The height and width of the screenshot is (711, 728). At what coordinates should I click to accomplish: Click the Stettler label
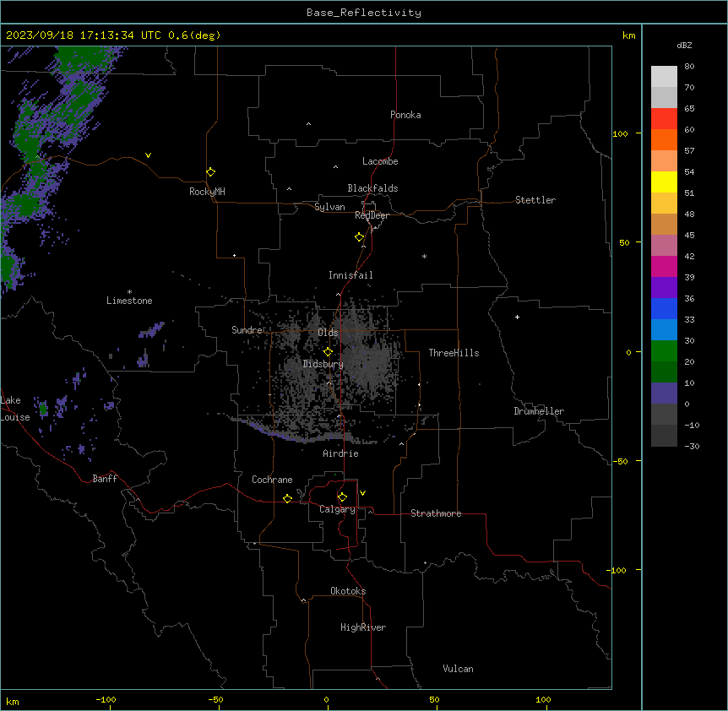coord(535,200)
